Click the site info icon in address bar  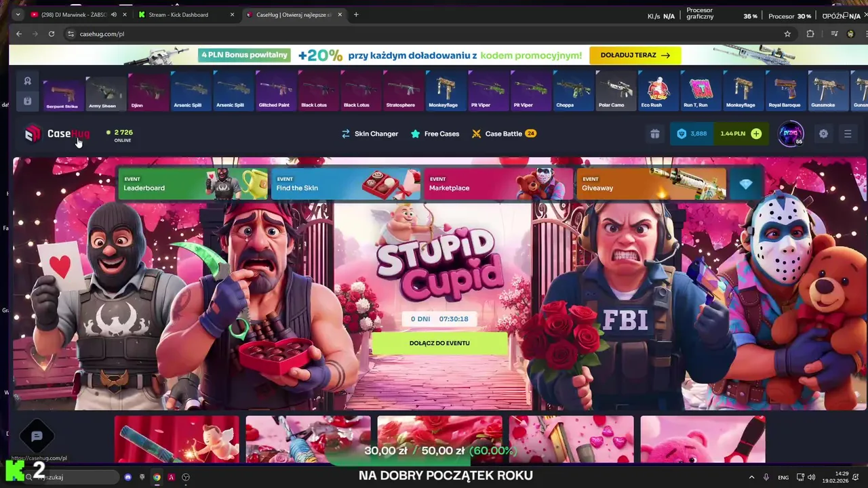tap(71, 34)
